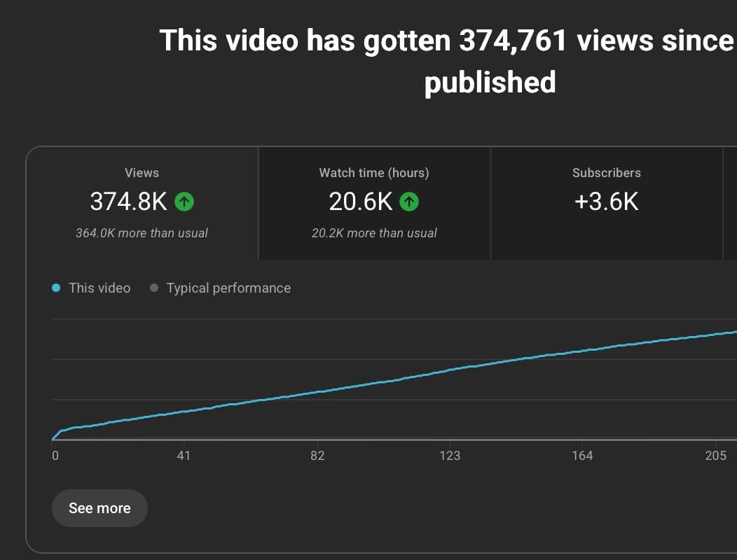
Task: Click the See more button
Action: point(99,507)
